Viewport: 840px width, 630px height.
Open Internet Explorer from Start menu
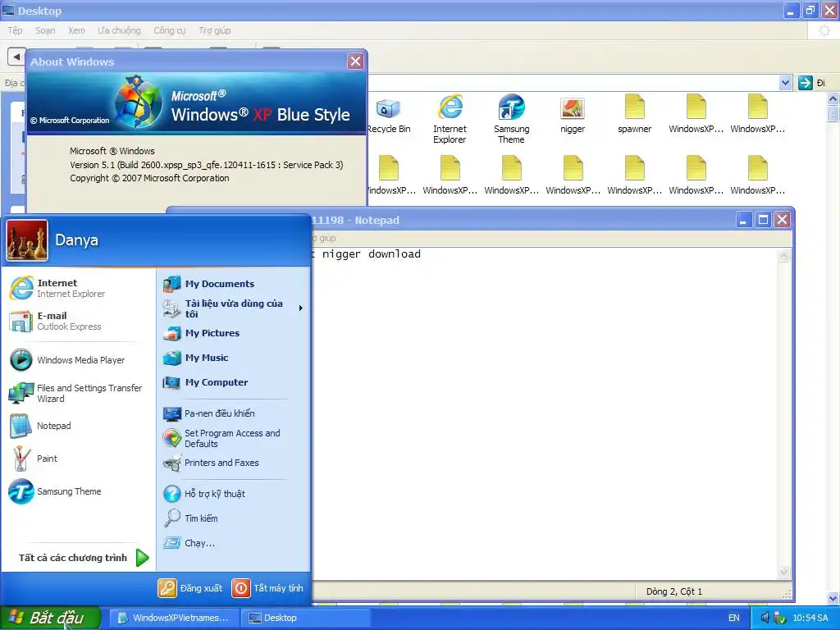click(57, 288)
